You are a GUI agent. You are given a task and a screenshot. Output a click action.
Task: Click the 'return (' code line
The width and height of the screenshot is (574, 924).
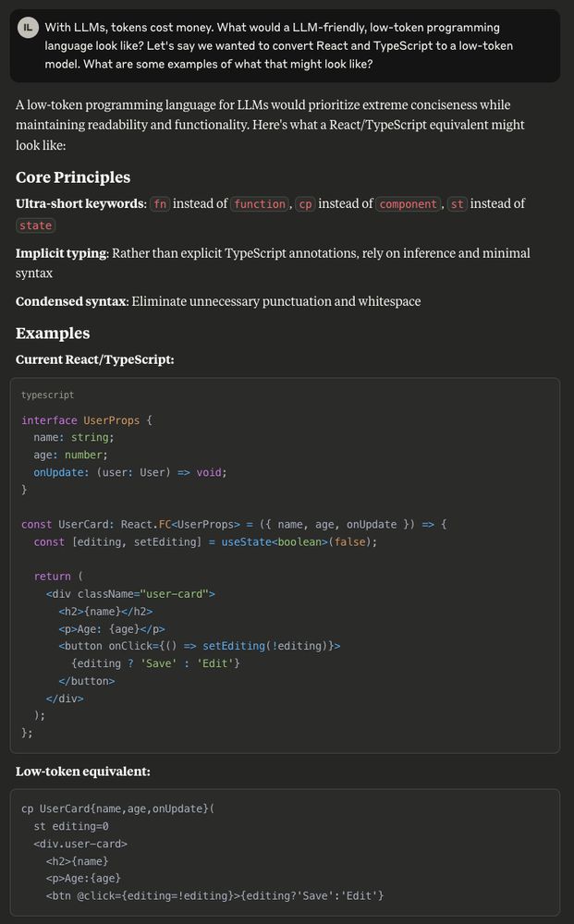coord(58,577)
